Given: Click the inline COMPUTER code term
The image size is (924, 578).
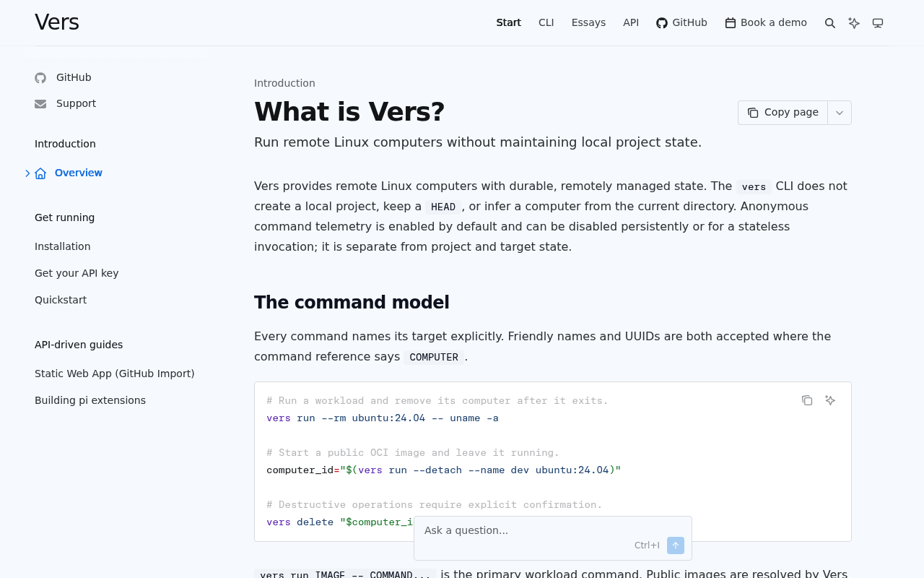Looking at the screenshot, I should pyautogui.click(x=434, y=358).
